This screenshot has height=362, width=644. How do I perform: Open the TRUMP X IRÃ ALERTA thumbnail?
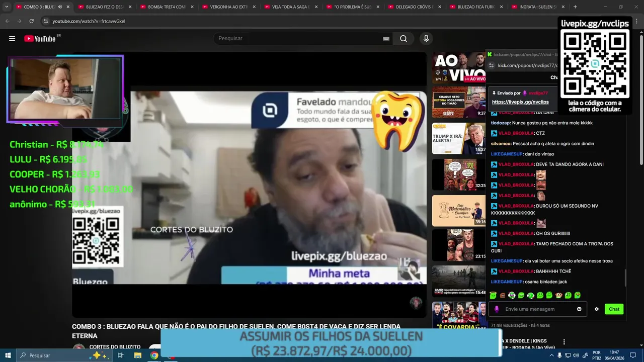tap(459, 138)
